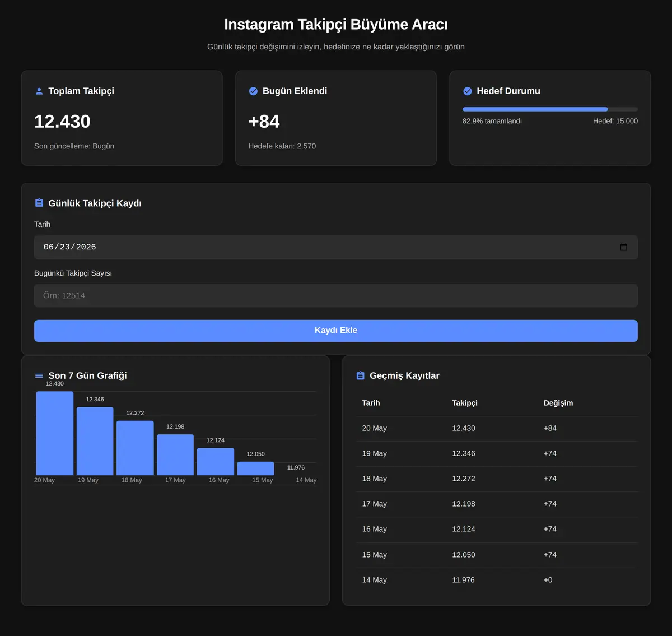Click the Takipçi column header in the table
Screen dimensions: 672x636
(x=465, y=403)
